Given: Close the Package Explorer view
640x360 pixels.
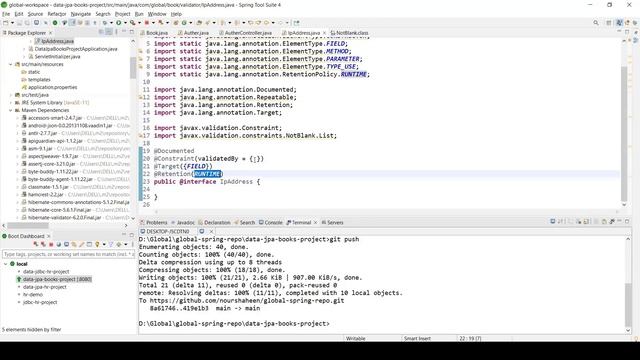Looking at the screenshot, I should (51, 33).
